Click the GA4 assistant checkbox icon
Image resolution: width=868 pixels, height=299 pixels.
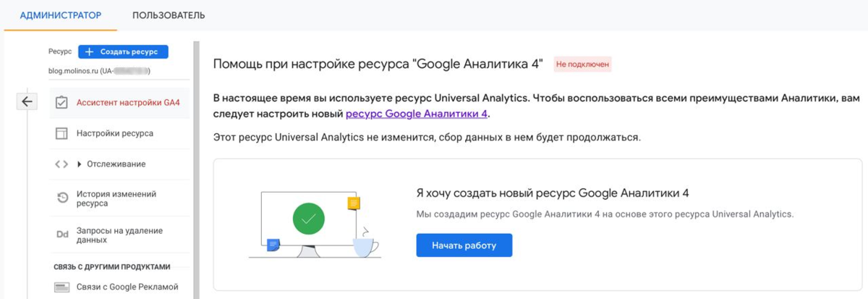pos(61,102)
